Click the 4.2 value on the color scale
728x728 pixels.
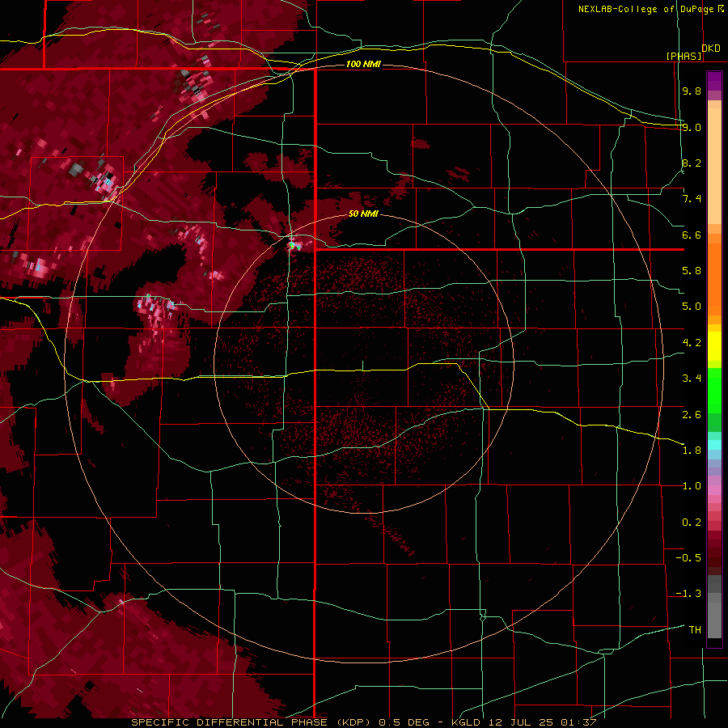pyautogui.click(x=692, y=343)
